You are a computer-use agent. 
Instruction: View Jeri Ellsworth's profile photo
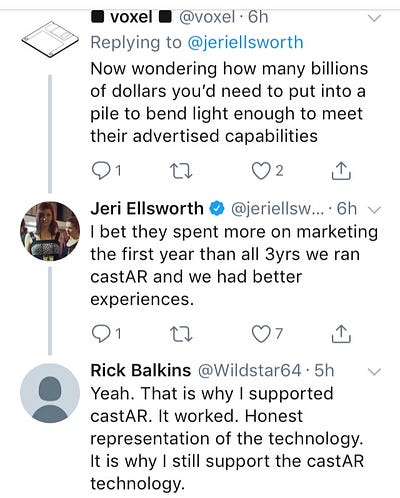(x=50, y=231)
